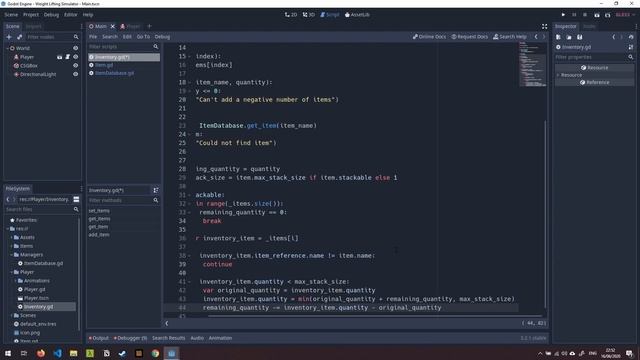Open the Scene menu
The width and height of the screenshot is (640, 360).
coord(11,15)
